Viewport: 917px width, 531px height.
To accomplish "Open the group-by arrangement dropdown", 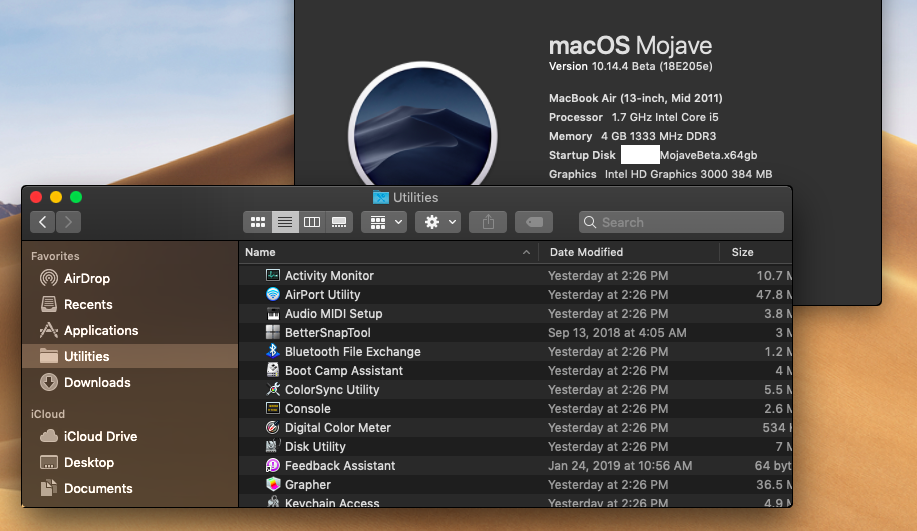I will (x=384, y=222).
